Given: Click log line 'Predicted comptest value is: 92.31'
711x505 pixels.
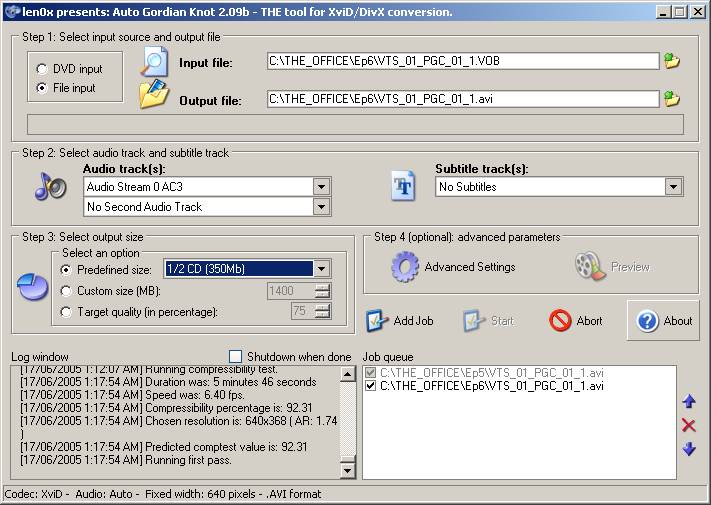Looking at the screenshot, I should pos(164,447).
